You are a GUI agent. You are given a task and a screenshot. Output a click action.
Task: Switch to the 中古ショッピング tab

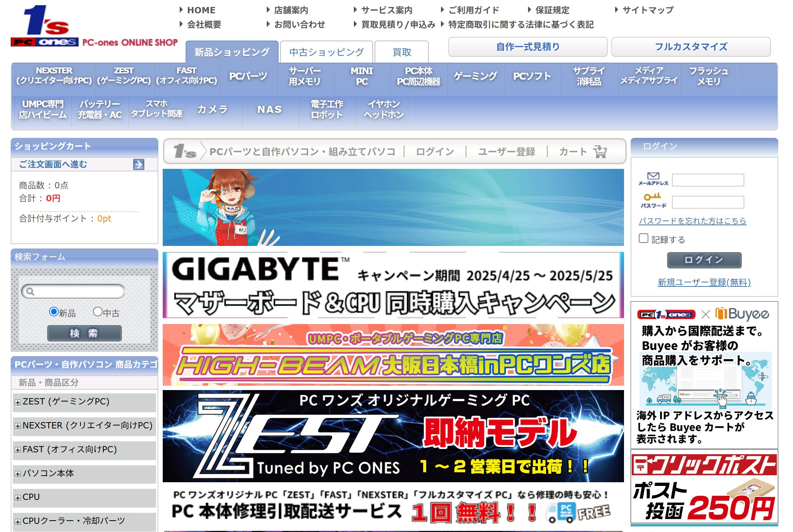(x=327, y=52)
